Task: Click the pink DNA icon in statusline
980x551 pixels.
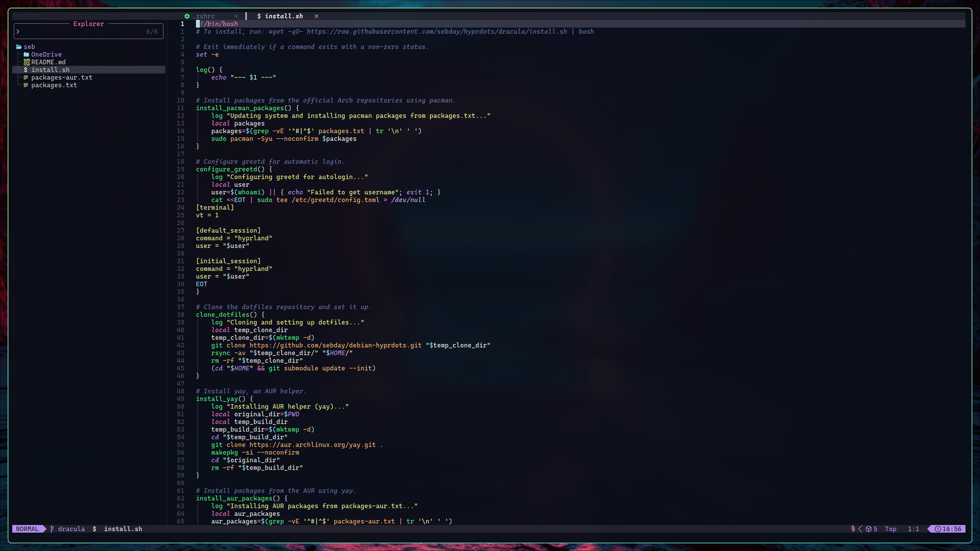Action: (853, 529)
